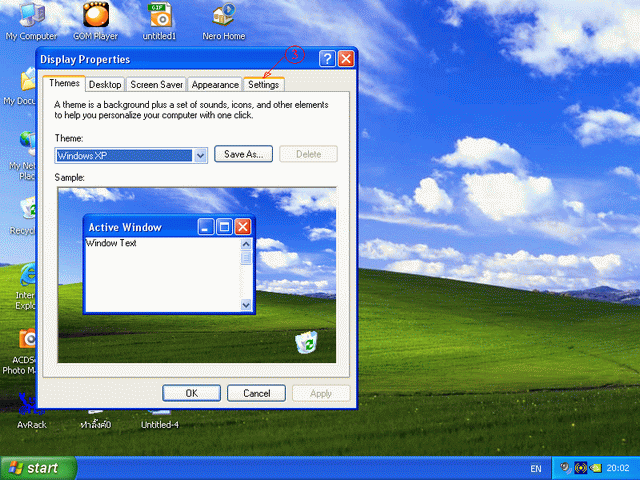
Task: Select the desktop icon next to Untitled-4
Action: pos(96,420)
